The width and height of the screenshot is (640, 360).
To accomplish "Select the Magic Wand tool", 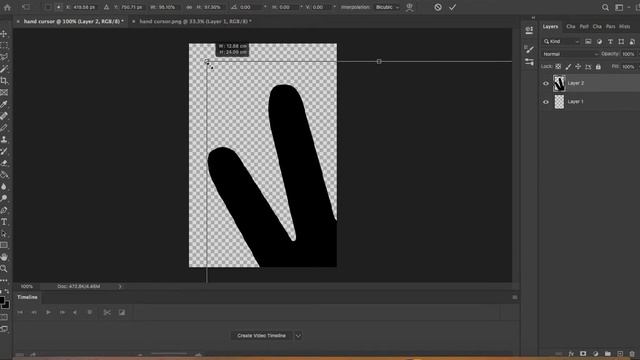I will click(x=4, y=69).
